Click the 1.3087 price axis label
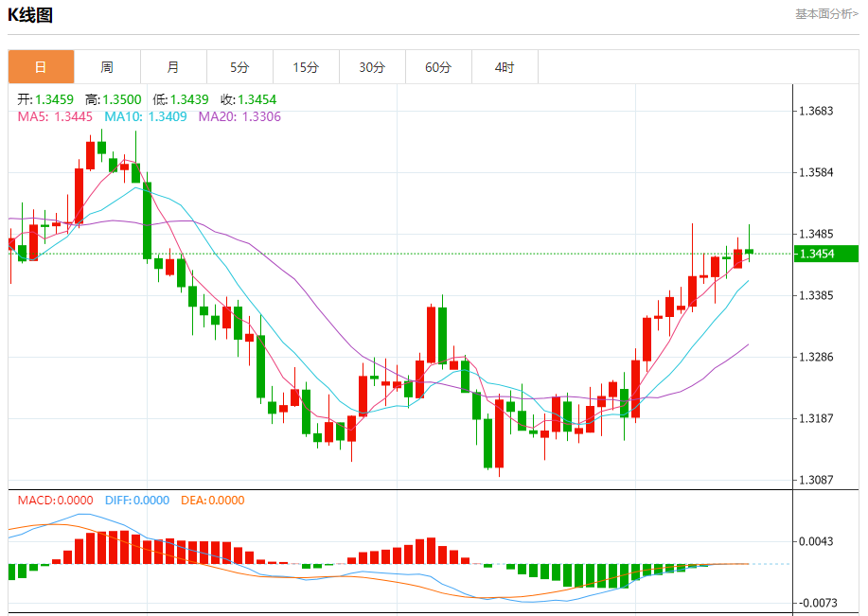Viewport: 868px width, 616px height. [x=816, y=480]
